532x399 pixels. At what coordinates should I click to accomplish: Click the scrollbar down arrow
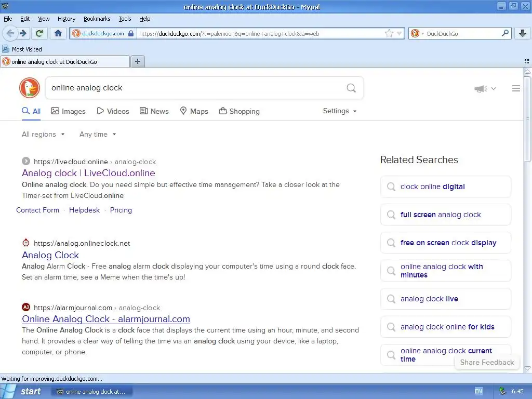[527, 368]
